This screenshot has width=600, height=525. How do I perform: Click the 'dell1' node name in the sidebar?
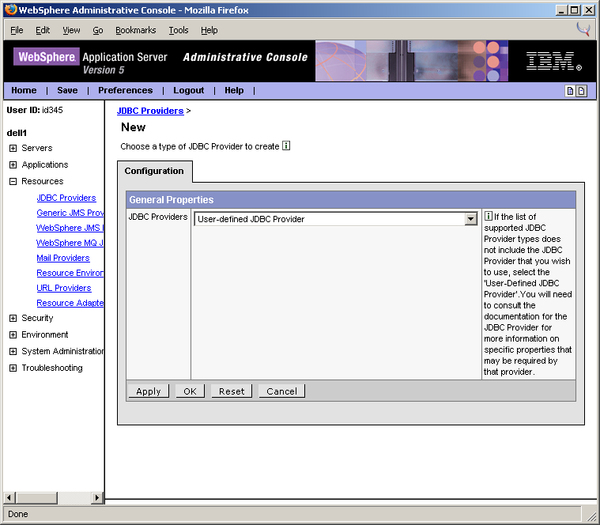pyautogui.click(x=17, y=133)
